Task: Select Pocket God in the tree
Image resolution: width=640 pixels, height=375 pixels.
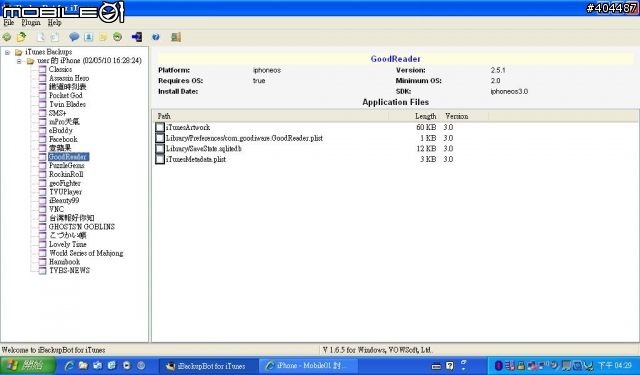Action: [66, 95]
